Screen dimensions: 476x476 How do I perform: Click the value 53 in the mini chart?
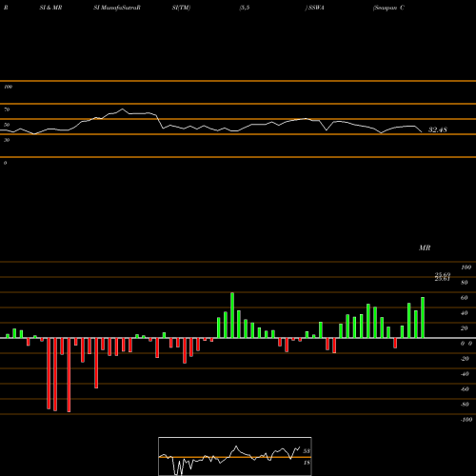coord(307,451)
